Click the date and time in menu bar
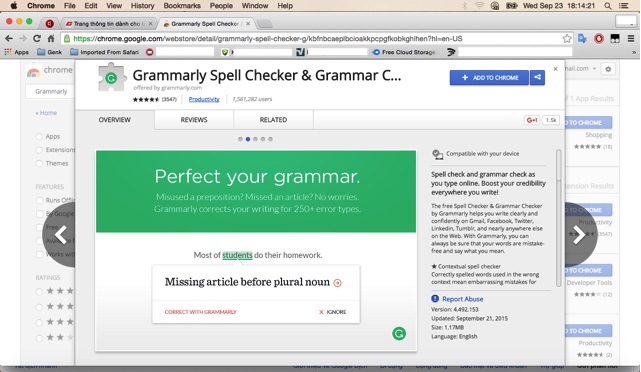The height and width of the screenshot is (372, 641). click(x=560, y=6)
